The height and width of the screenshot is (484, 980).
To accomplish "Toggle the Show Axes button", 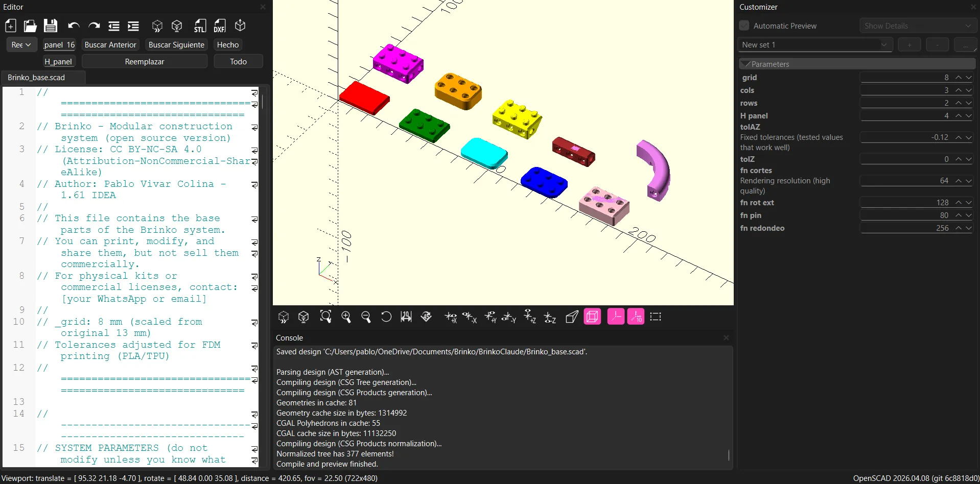I will click(x=616, y=317).
